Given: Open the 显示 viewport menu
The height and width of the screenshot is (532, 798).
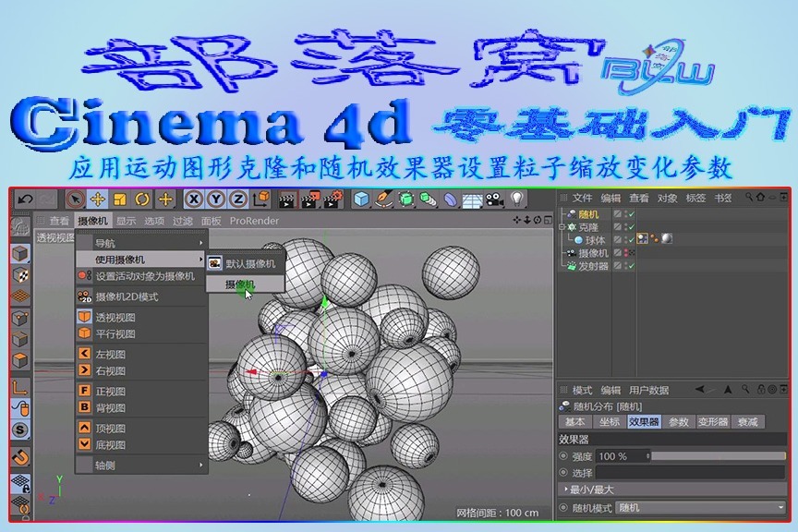Looking at the screenshot, I should tap(126, 221).
